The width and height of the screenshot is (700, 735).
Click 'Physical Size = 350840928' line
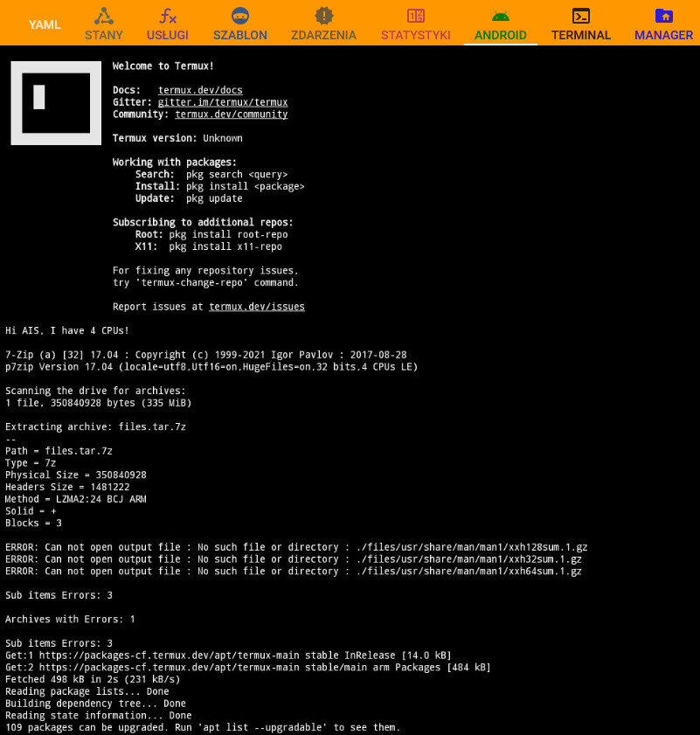click(76, 475)
